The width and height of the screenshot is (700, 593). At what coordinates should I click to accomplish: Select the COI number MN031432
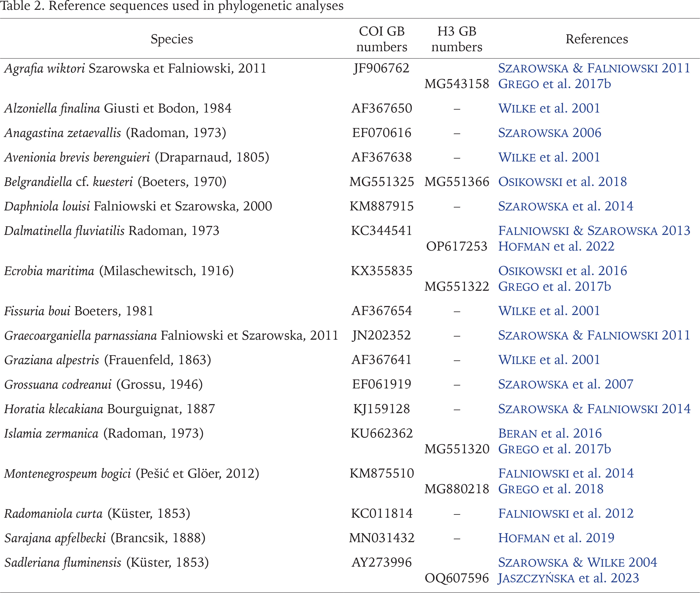click(x=381, y=538)
